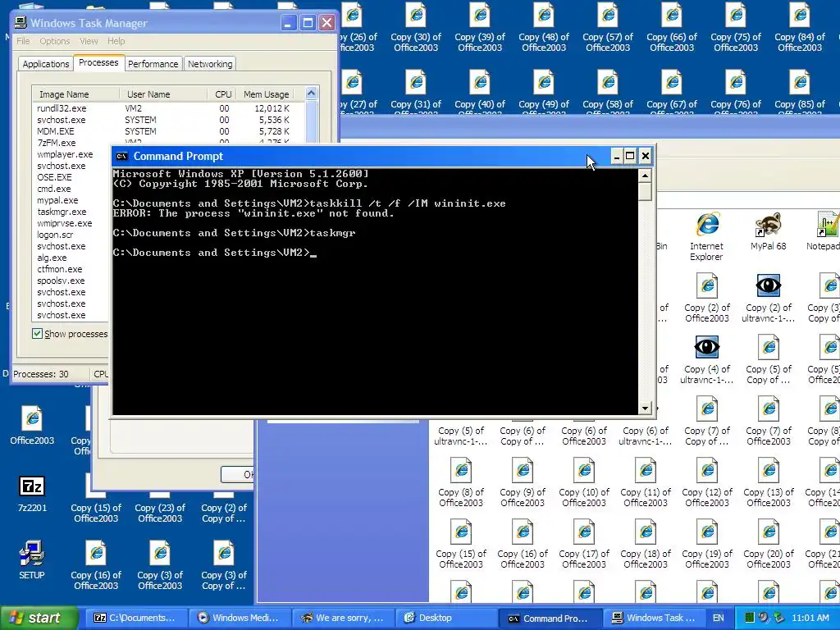Click the 11:01 AM system clock
Image resolution: width=840 pixels, height=630 pixels.
click(x=810, y=618)
